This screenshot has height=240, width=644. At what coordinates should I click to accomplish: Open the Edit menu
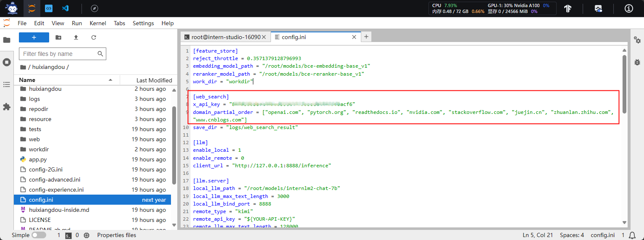click(39, 23)
